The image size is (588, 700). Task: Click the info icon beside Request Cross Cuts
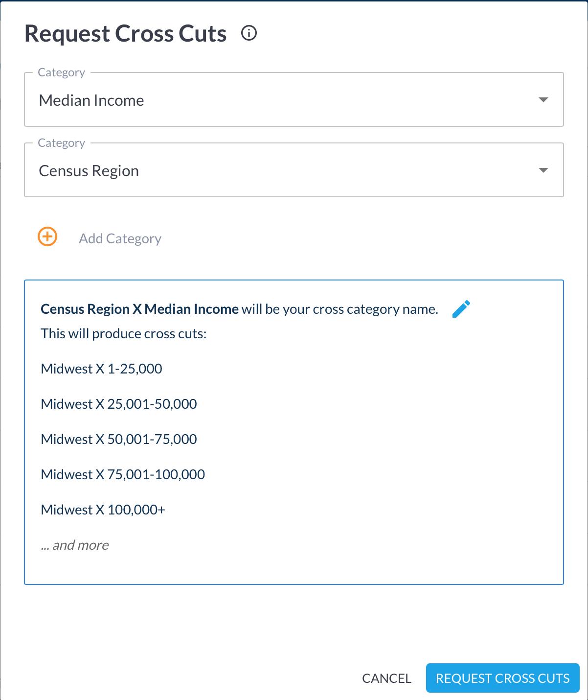(249, 33)
